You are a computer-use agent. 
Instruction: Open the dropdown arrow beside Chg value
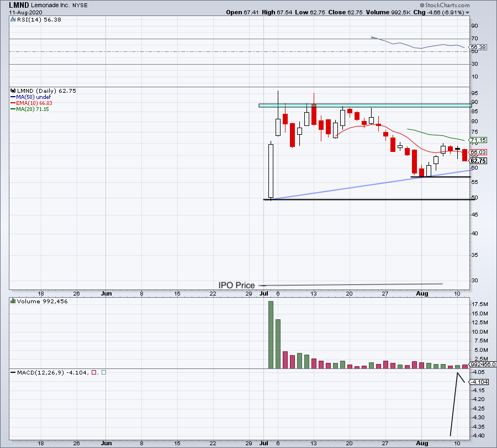pos(467,13)
